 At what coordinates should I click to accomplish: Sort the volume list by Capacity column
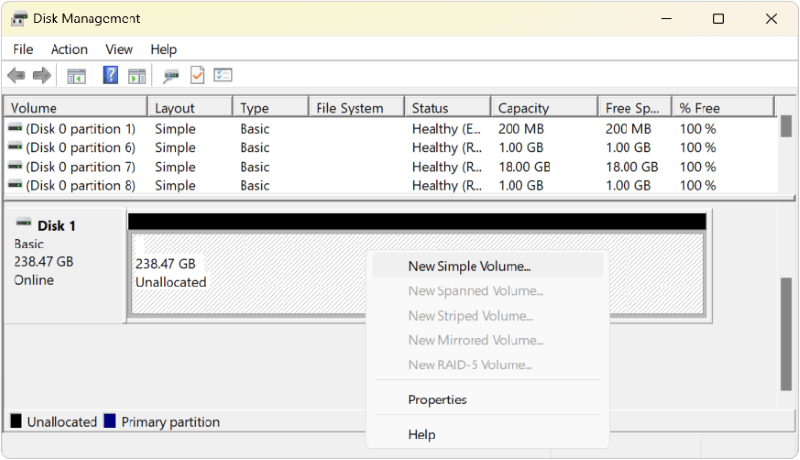coord(524,108)
